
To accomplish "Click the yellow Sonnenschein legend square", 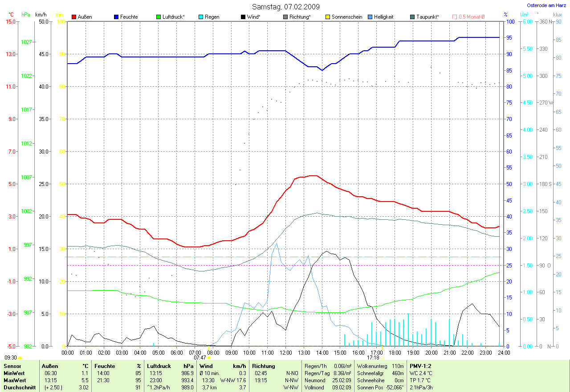I will pyautogui.click(x=327, y=17).
